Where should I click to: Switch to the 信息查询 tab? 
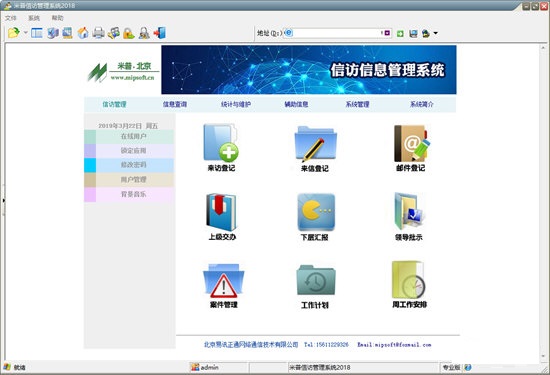[175, 104]
